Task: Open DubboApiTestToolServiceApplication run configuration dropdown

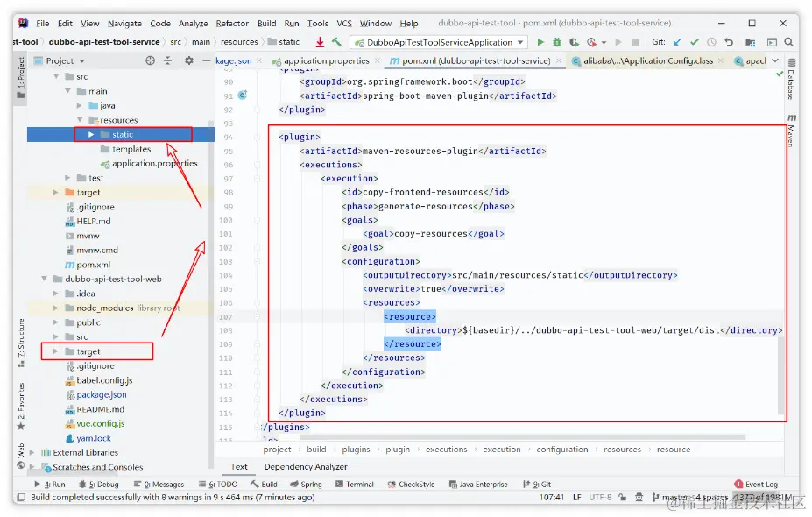Action: point(439,42)
